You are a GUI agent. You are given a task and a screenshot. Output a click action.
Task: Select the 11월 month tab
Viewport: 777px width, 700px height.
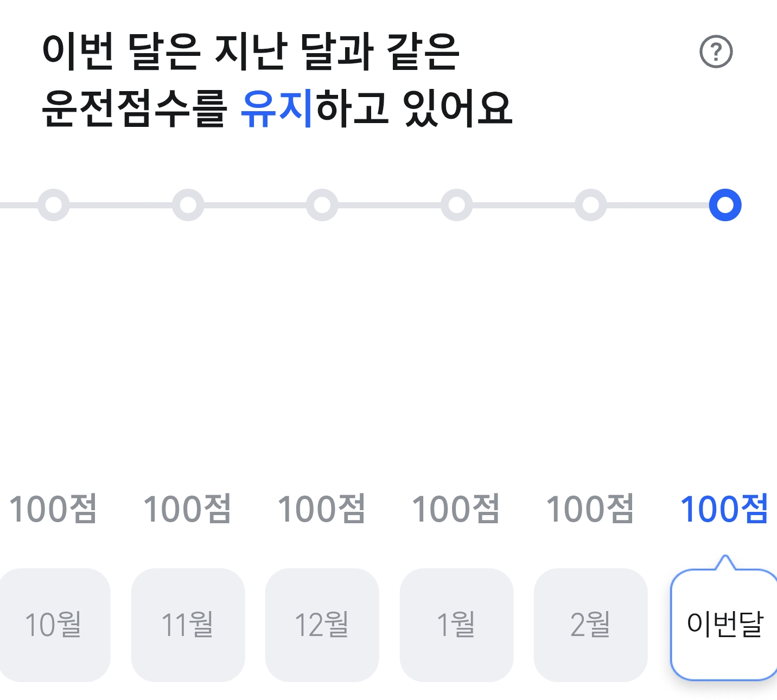point(188,625)
